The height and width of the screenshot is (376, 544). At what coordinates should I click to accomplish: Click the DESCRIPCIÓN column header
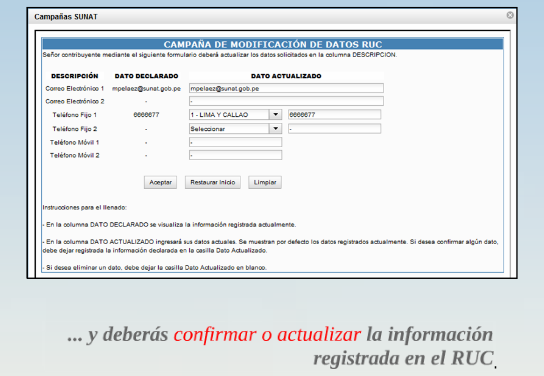75,76
